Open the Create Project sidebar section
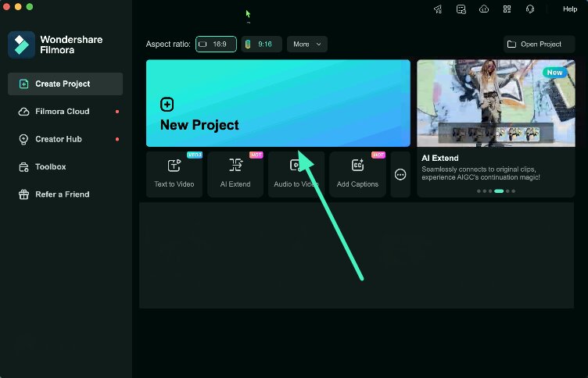588x378 pixels. pyautogui.click(x=65, y=84)
